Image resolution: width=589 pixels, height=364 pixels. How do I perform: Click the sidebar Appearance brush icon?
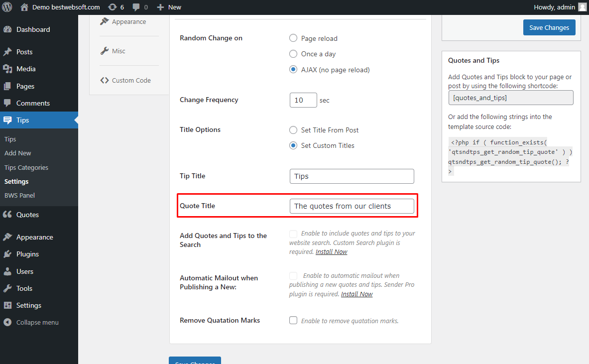coord(7,237)
